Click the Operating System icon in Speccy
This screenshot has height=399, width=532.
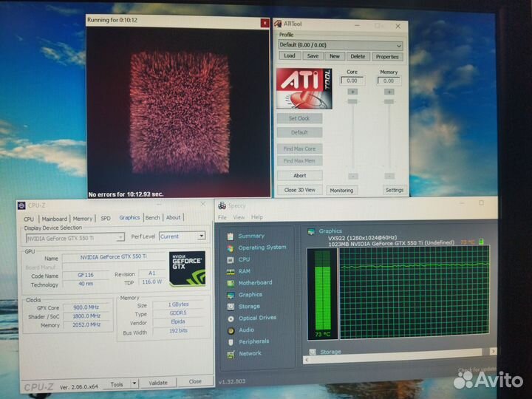[x=231, y=248]
